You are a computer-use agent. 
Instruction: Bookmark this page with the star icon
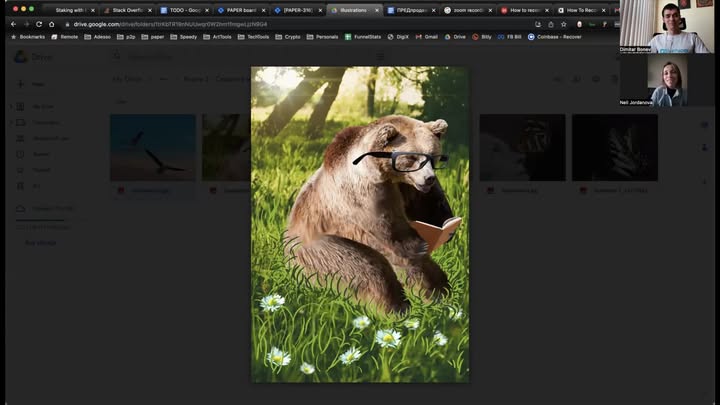tap(563, 24)
